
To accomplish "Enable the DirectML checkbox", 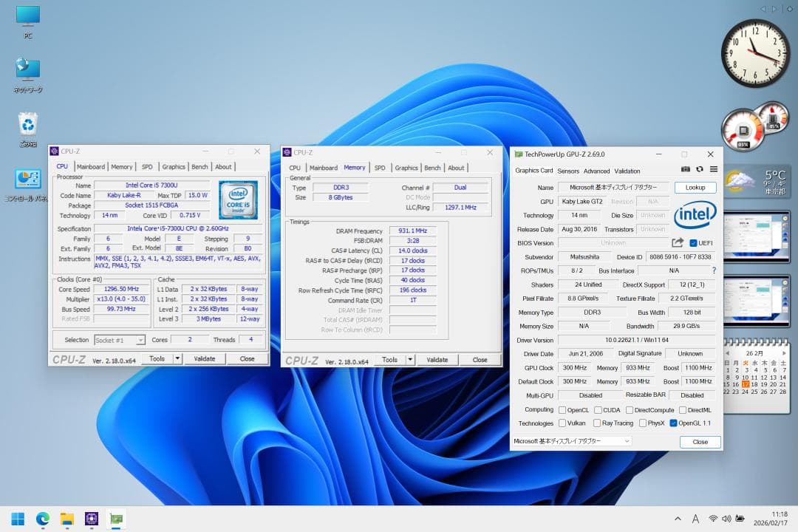I will coord(683,410).
